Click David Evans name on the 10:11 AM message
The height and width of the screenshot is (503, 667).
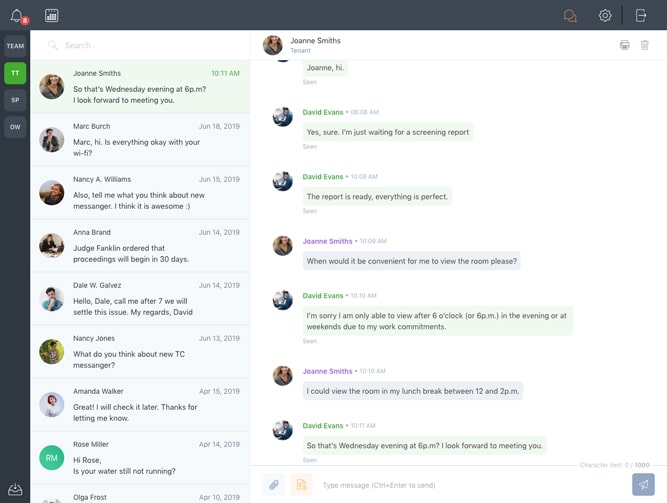[x=322, y=426]
